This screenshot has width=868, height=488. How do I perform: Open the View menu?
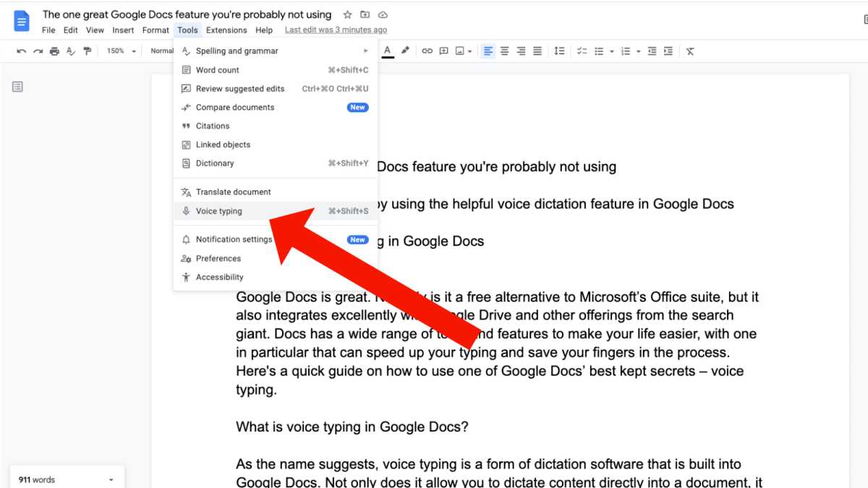[95, 30]
